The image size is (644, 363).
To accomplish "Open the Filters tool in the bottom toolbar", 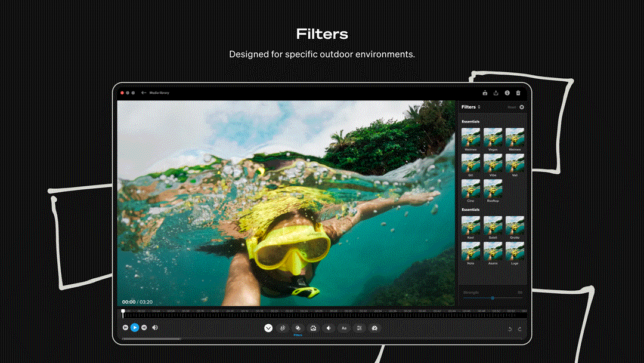I will click(x=297, y=328).
